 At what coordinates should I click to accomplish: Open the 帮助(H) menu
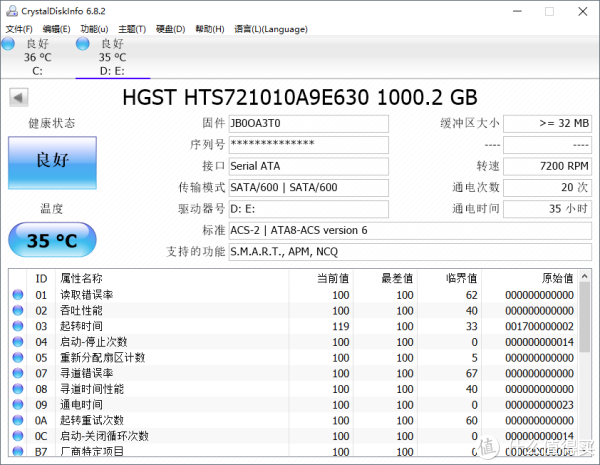(x=210, y=29)
